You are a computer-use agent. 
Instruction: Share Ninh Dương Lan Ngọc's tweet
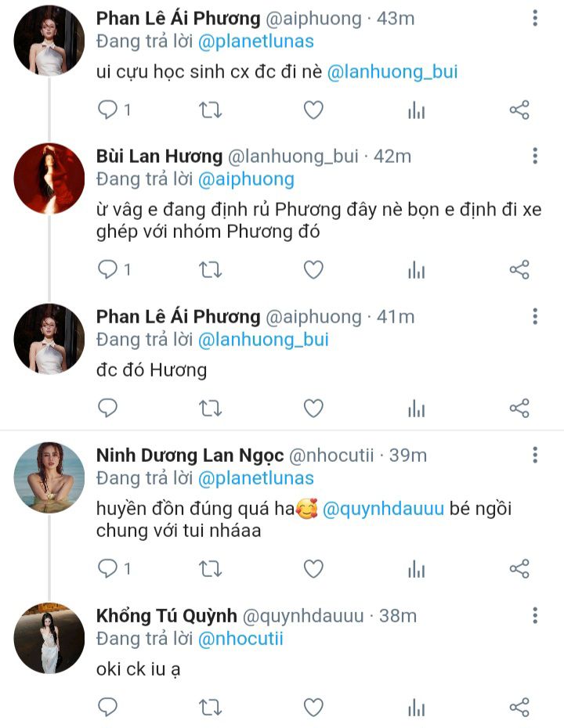click(519, 569)
